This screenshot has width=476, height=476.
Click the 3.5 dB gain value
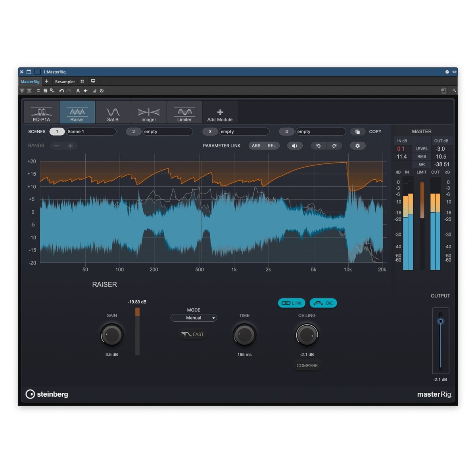[x=112, y=355]
